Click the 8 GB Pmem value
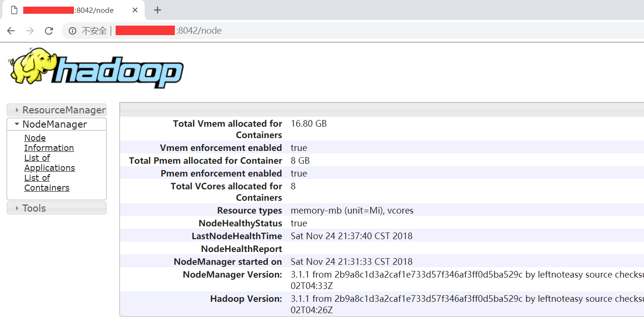 click(x=300, y=161)
